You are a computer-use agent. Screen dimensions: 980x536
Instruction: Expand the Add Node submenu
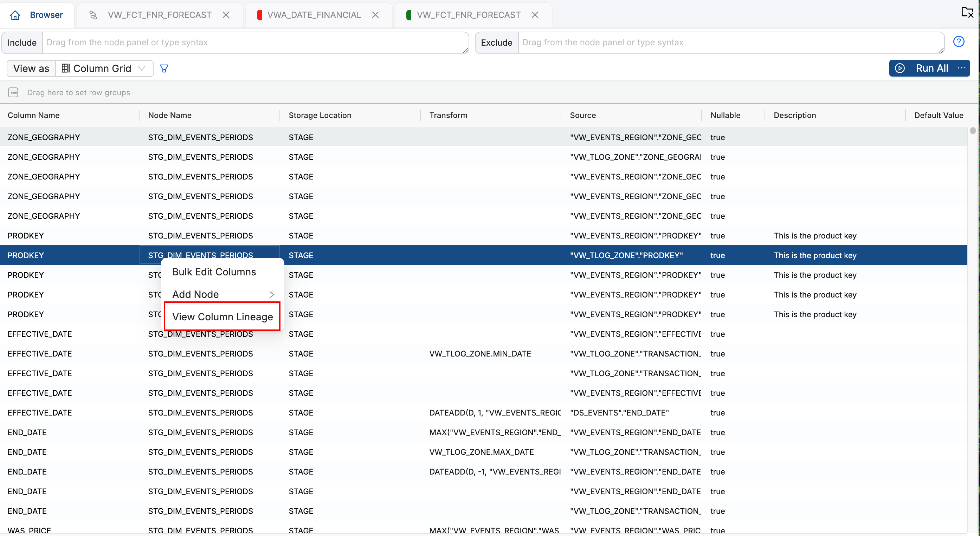(x=223, y=294)
